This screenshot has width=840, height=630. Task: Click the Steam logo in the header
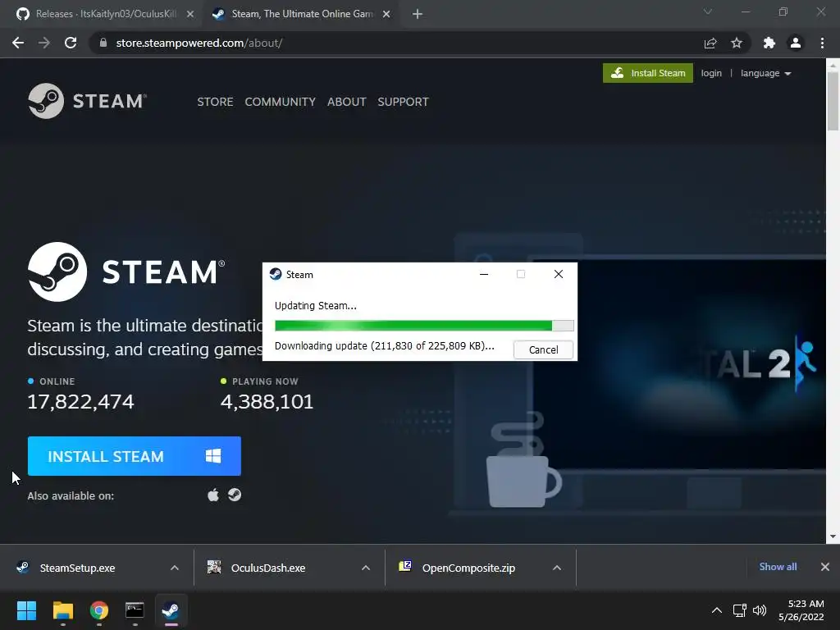coord(87,101)
